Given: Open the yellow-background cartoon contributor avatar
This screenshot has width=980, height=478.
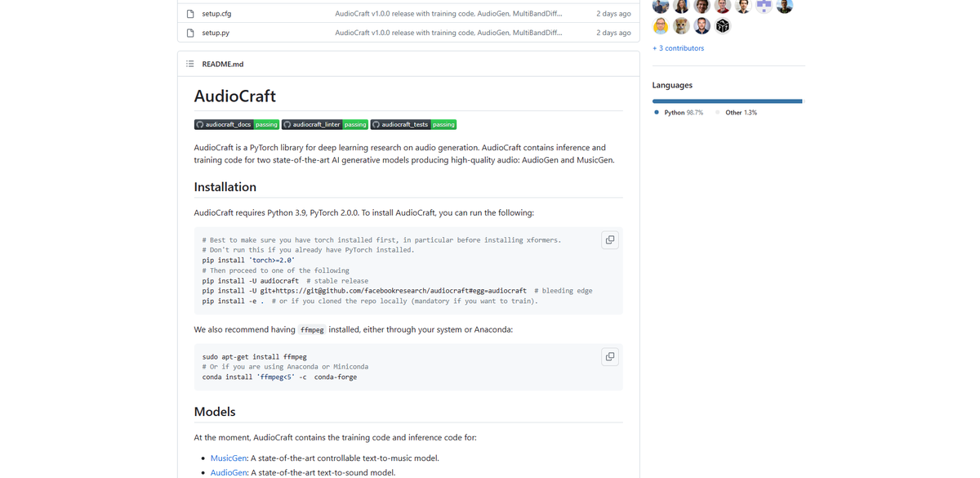Looking at the screenshot, I should (661, 26).
